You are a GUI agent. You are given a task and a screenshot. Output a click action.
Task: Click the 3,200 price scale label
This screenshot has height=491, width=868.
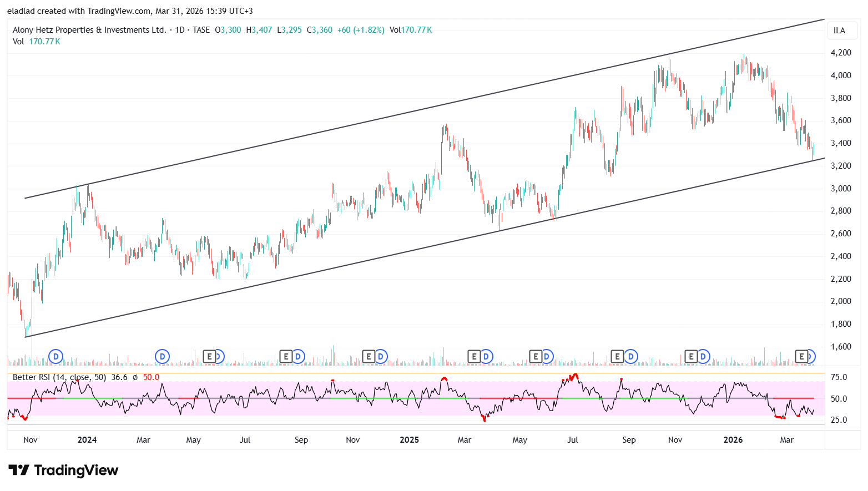click(x=841, y=166)
